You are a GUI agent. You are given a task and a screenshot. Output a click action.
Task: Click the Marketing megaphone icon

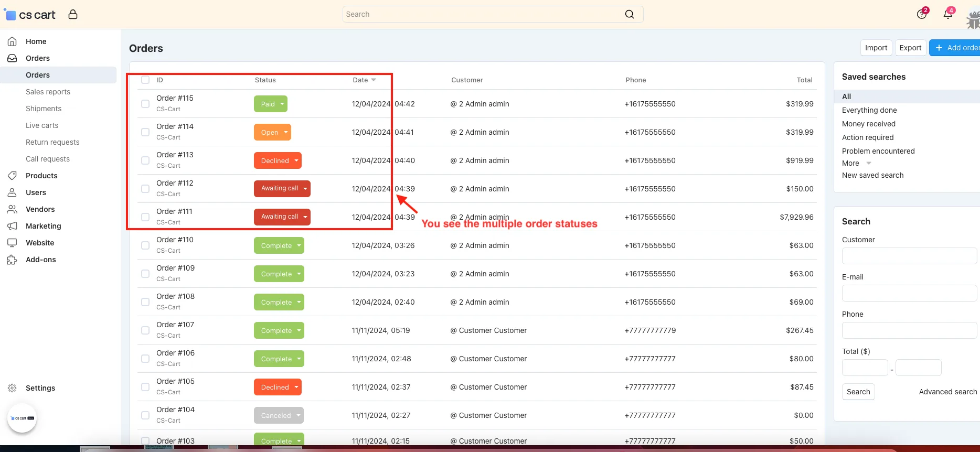[x=12, y=226]
